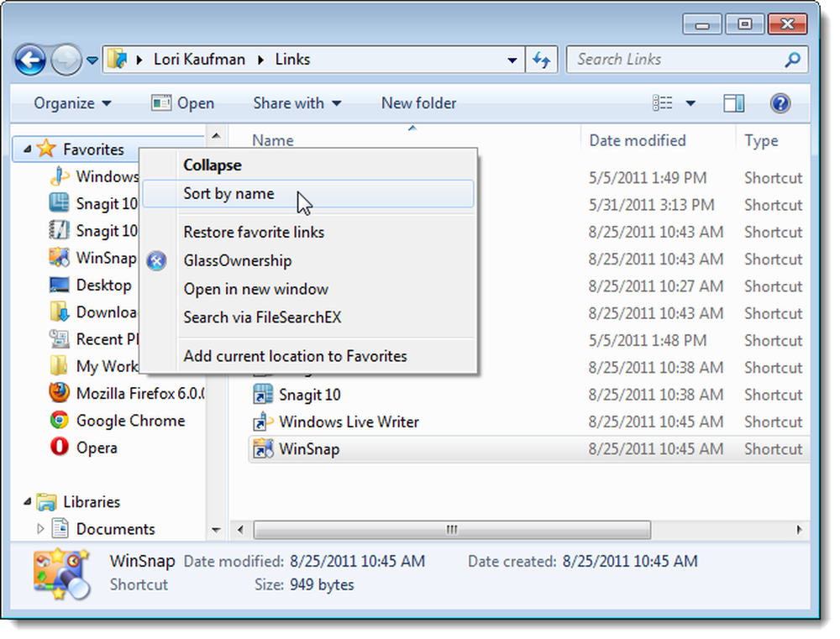Select the WinSnap shortcut row in file list
Viewport: 840px width, 639px height.
[529, 449]
